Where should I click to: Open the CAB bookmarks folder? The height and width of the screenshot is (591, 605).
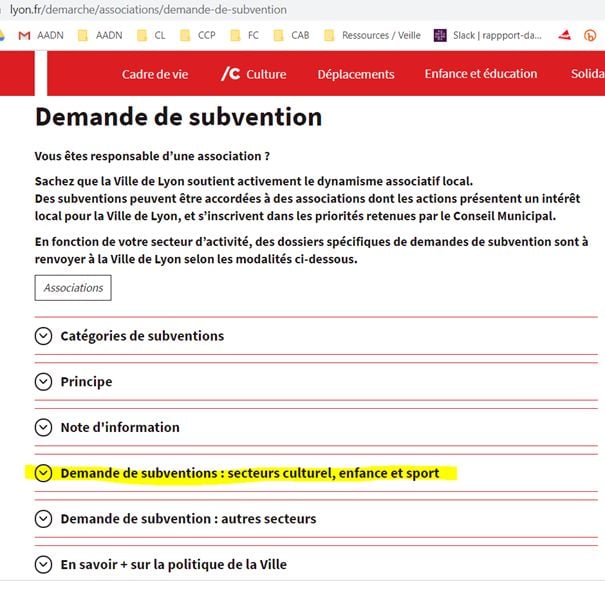pyautogui.click(x=291, y=35)
